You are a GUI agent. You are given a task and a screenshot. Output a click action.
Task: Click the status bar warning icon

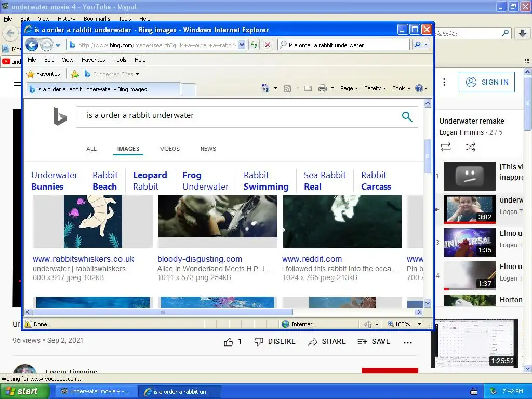(x=28, y=324)
